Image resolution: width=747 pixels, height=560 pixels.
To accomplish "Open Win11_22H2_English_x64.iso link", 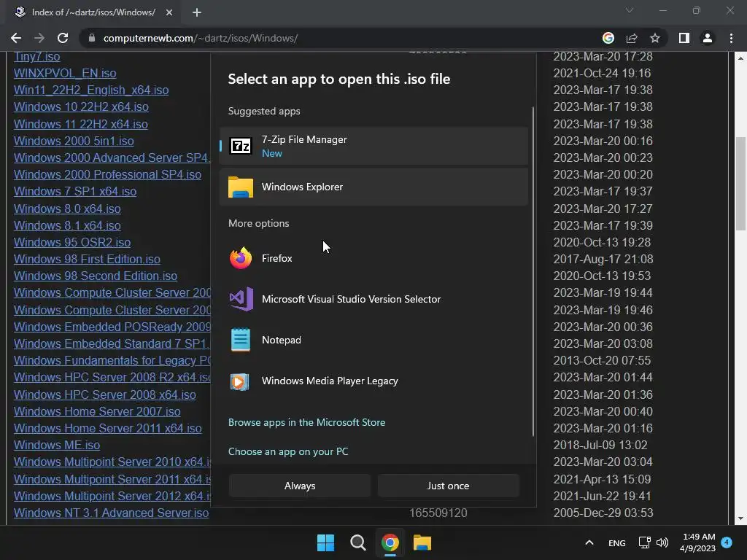I will pos(91,90).
